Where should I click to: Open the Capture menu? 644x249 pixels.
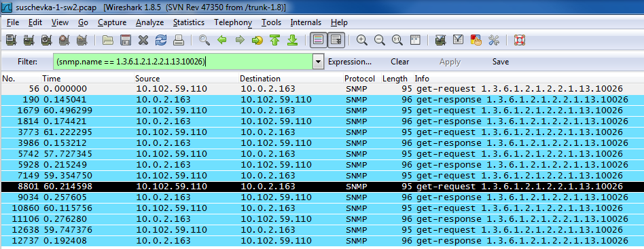click(x=112, y=22)
